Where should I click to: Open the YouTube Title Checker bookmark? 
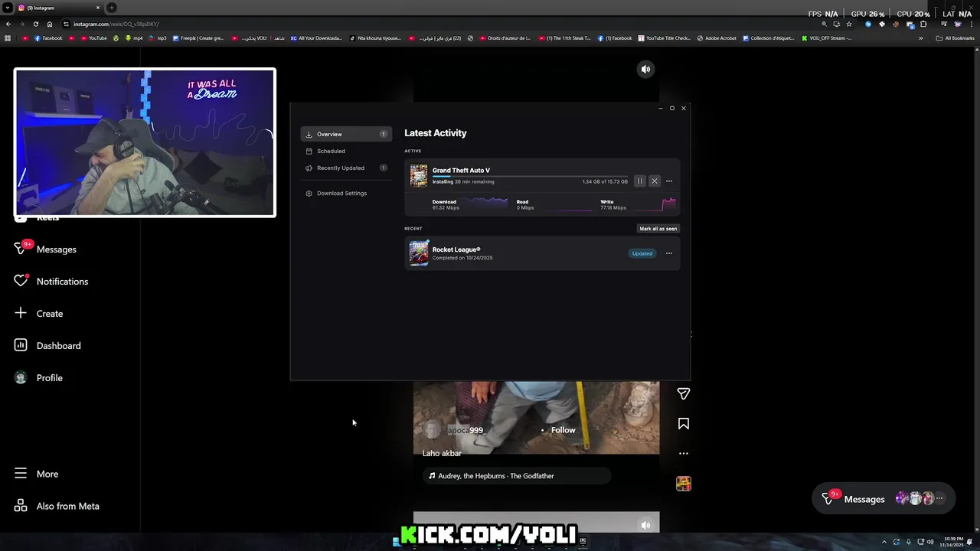pos(664,38)
